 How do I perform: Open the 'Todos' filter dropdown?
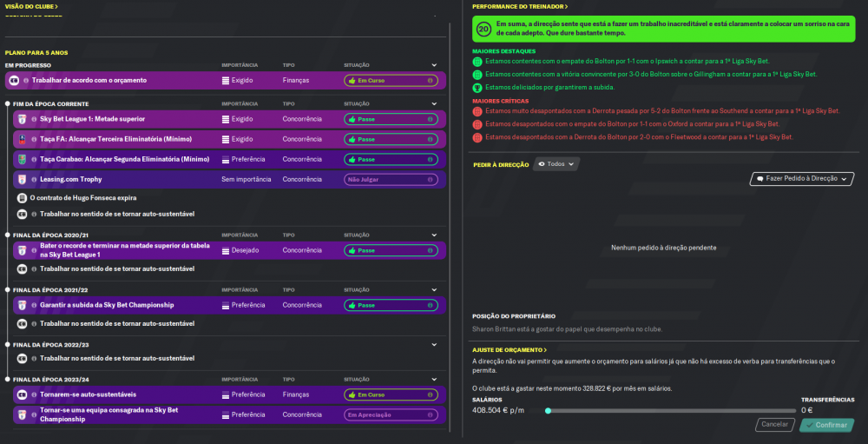(x=556, y=164)
